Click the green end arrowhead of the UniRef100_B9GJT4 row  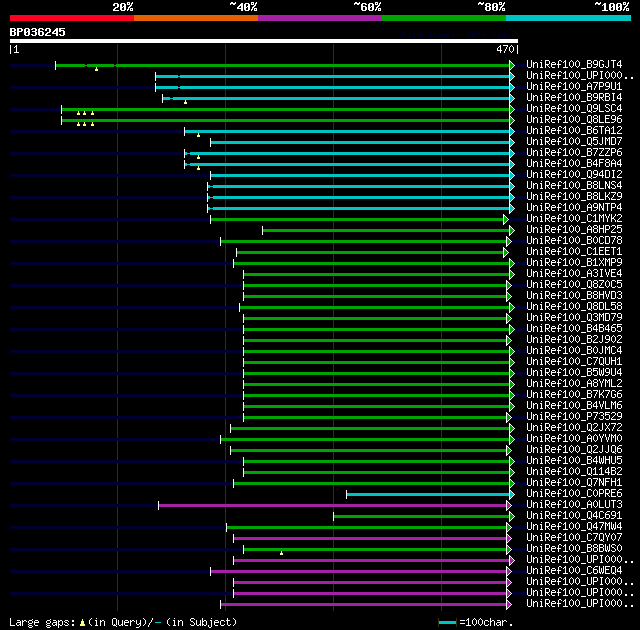click(512, 65)
